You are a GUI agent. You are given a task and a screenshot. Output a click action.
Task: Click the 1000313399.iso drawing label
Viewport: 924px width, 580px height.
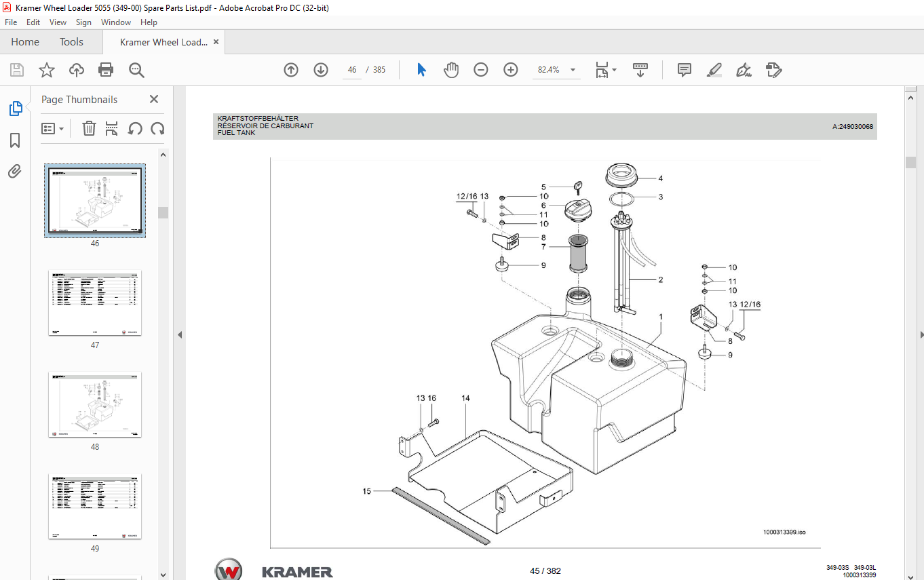pos(784,533)
